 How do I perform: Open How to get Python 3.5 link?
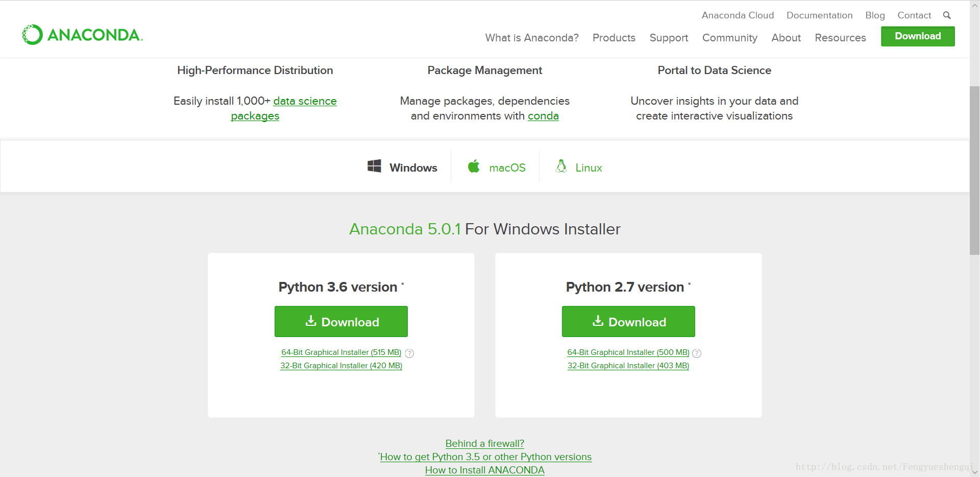485,457
